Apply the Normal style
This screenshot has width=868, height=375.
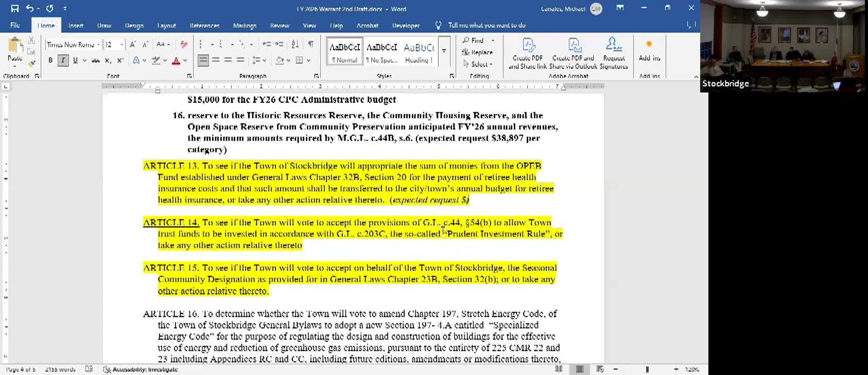click(345, 52)
